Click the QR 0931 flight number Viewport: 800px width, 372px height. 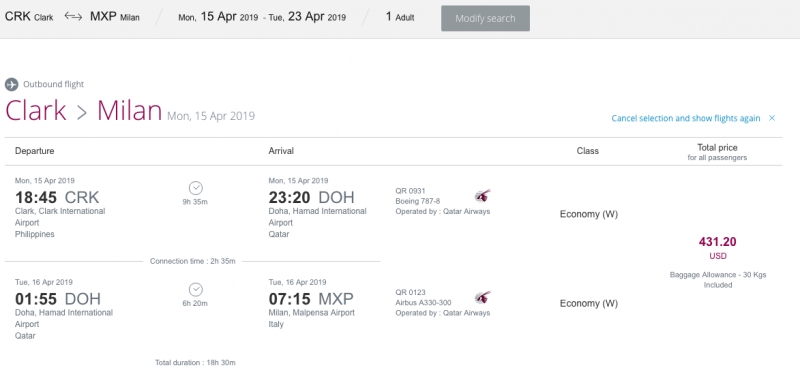point(410,191)
